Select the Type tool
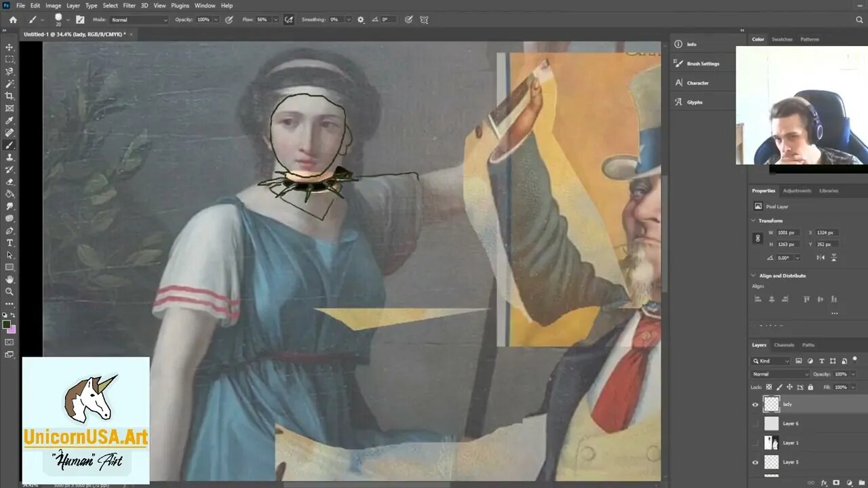868x488 pixels. click(9, 243)
